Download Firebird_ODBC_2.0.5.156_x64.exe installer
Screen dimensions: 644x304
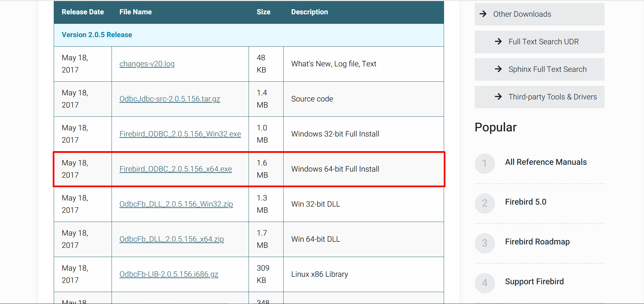pos(175,169)
